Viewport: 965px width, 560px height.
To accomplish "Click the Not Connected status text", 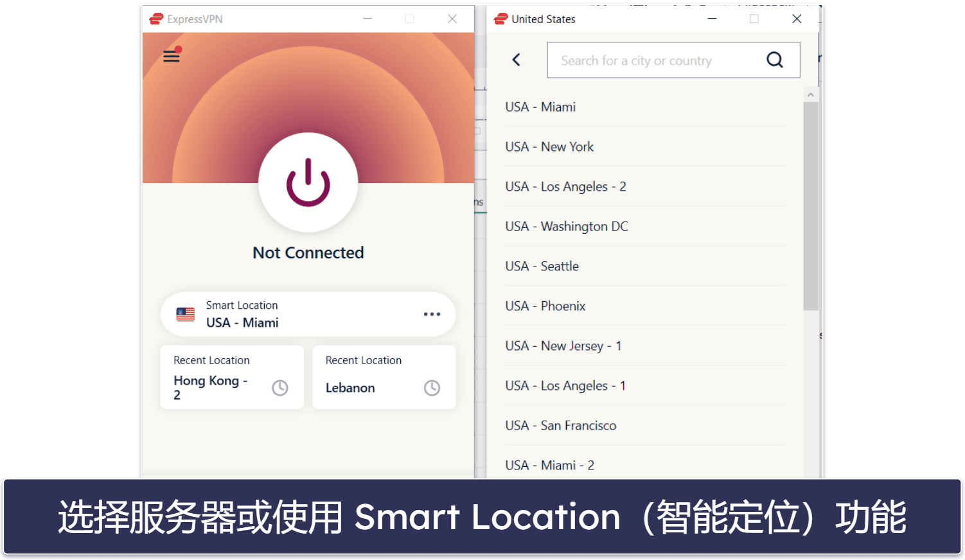I will (x=308, y=252).
